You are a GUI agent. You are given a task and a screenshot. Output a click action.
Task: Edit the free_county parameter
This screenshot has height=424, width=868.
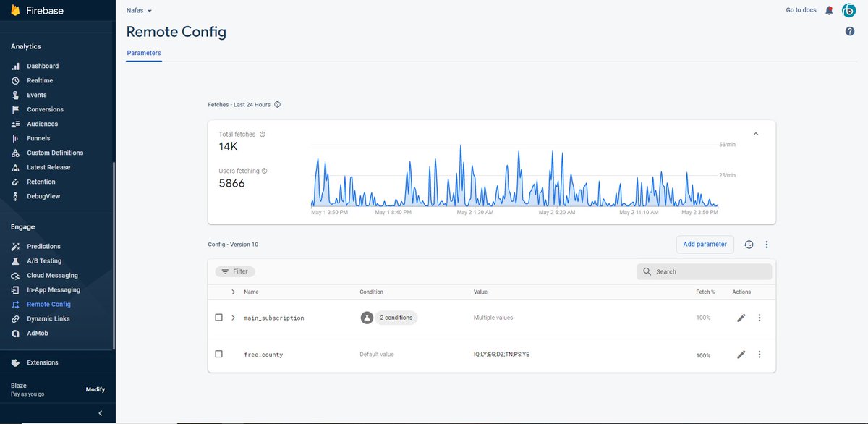tap(741, 355)
